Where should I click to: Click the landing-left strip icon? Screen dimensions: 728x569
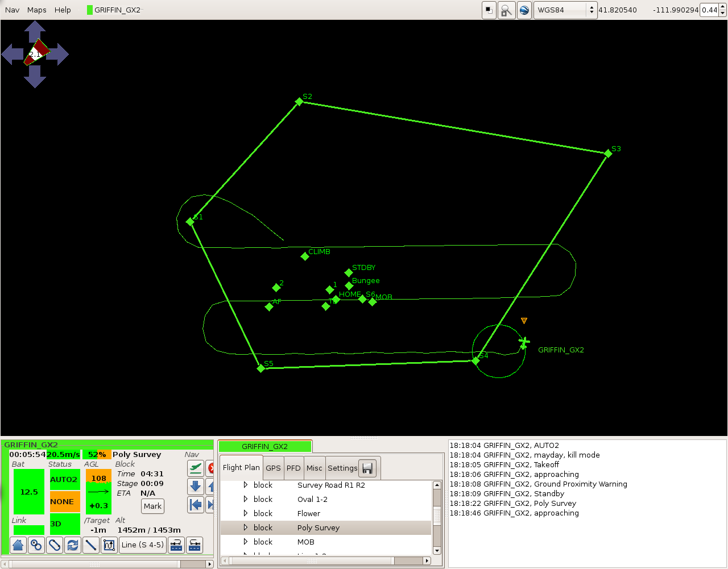176,545
